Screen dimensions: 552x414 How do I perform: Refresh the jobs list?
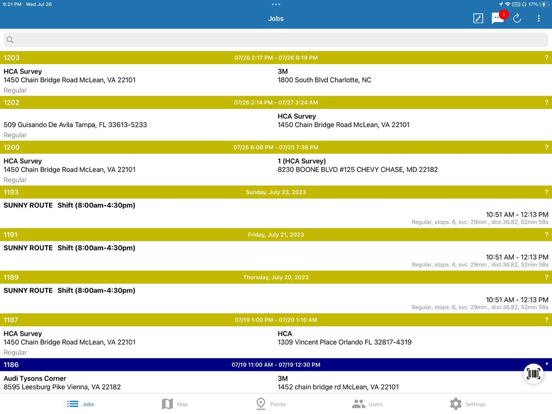517,18
